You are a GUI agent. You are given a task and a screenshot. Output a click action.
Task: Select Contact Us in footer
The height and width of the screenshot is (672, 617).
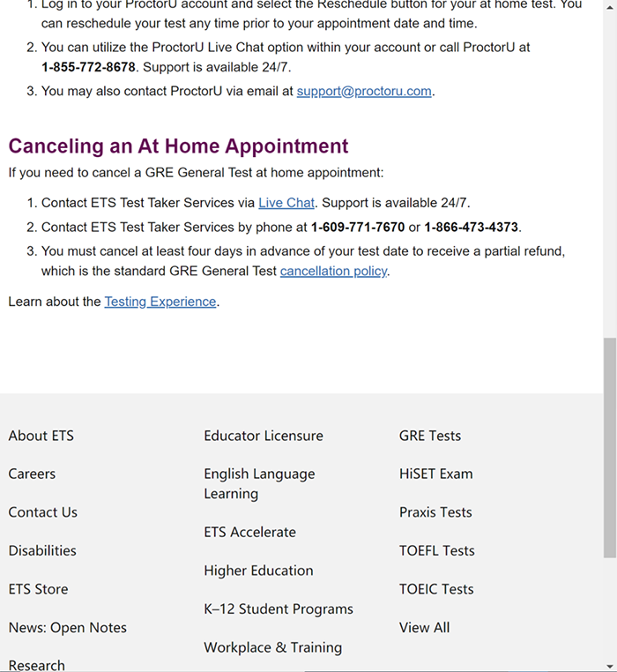pyautogui.click(x=43, y=512)
